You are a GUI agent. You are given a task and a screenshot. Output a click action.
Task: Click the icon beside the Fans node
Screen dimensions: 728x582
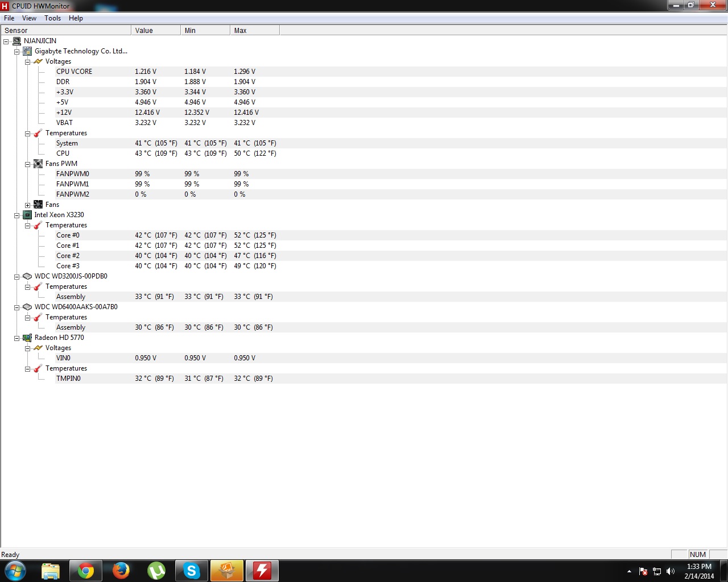tap(38, 205)
